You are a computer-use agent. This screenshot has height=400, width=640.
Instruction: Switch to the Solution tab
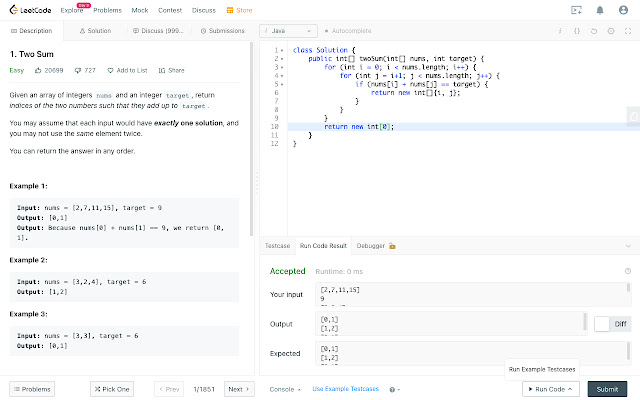click(x=95, y=31)
